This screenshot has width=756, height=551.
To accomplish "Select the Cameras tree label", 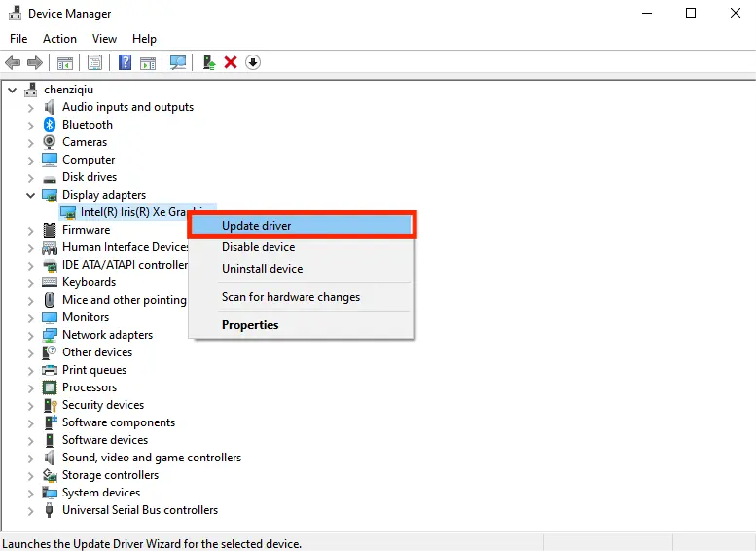I will point(85,142).
